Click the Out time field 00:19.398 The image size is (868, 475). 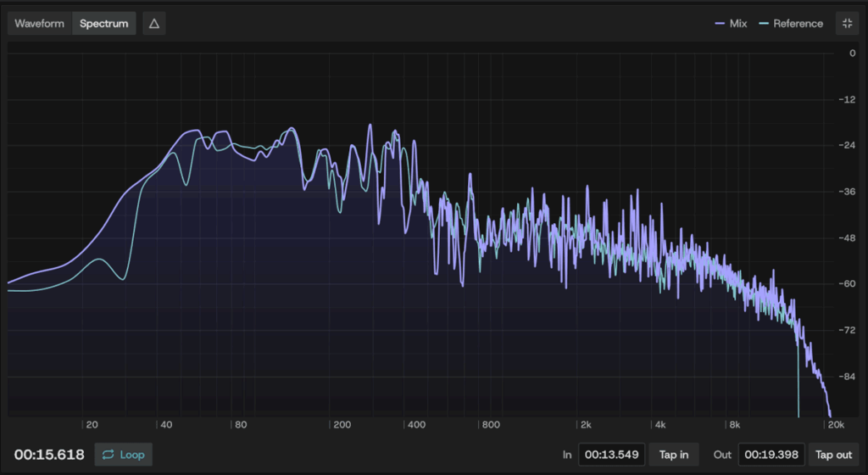point(771,455)
